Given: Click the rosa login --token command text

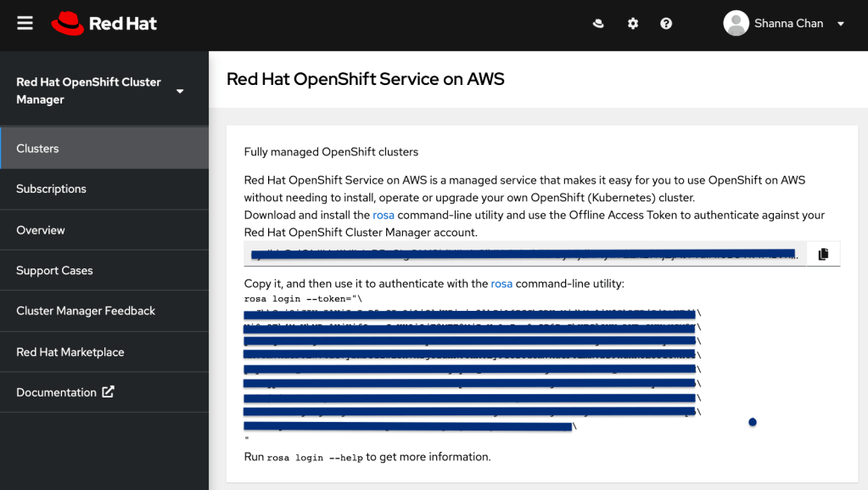Looking at the screenshot, I should (303, 299).
